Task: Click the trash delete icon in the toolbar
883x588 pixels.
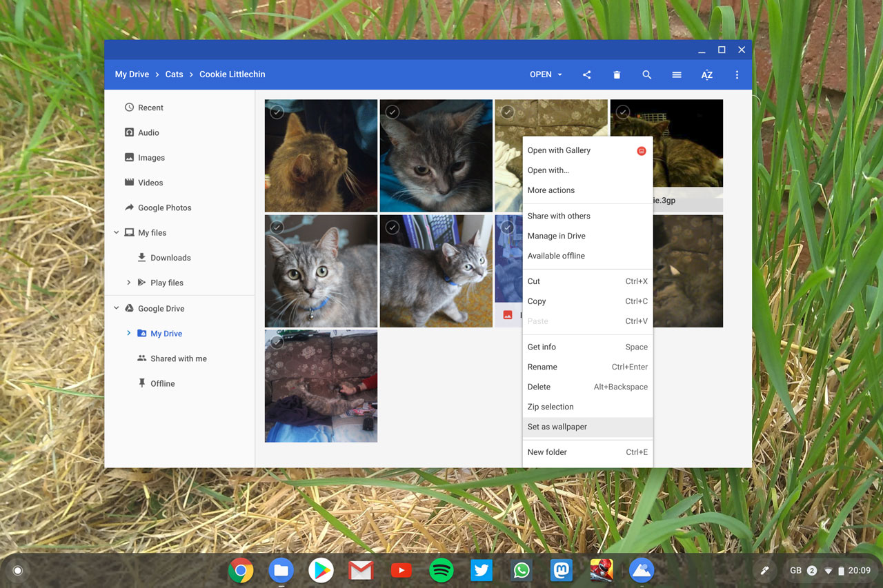Action: [617, 74]
